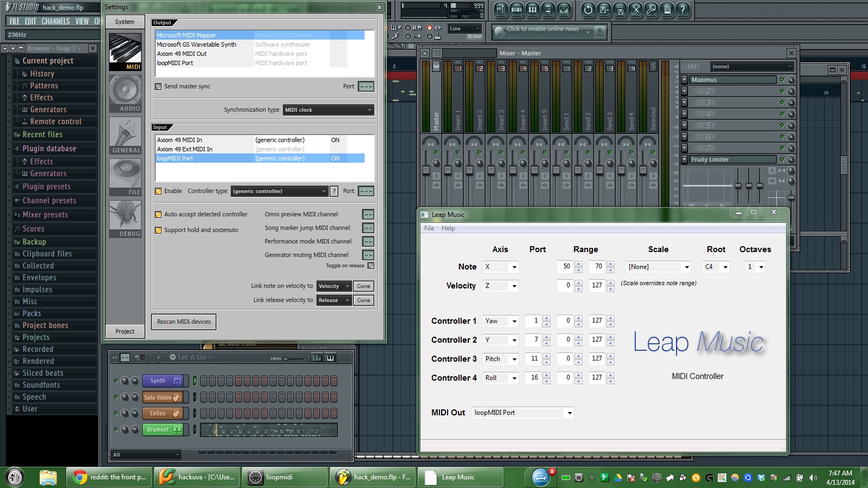868x488 pixels.
Task: Click the Curve button for release velocity
Action: pyautogui.click(x=363, y=300)
